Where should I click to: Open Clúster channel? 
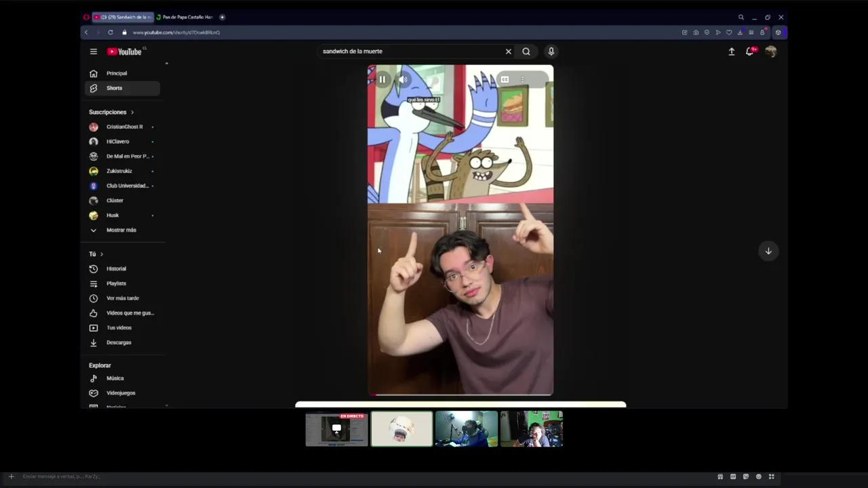[122, 201]
